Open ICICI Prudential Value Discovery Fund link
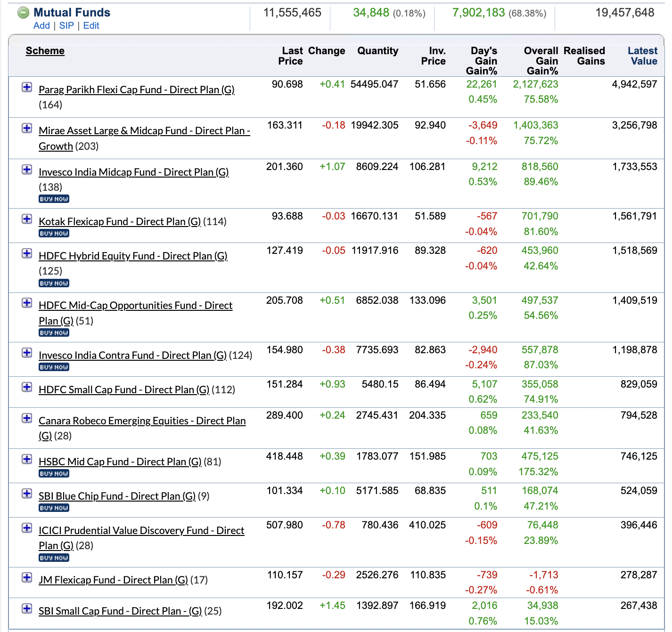The image size is (672, 632). (x=141, y=538)
